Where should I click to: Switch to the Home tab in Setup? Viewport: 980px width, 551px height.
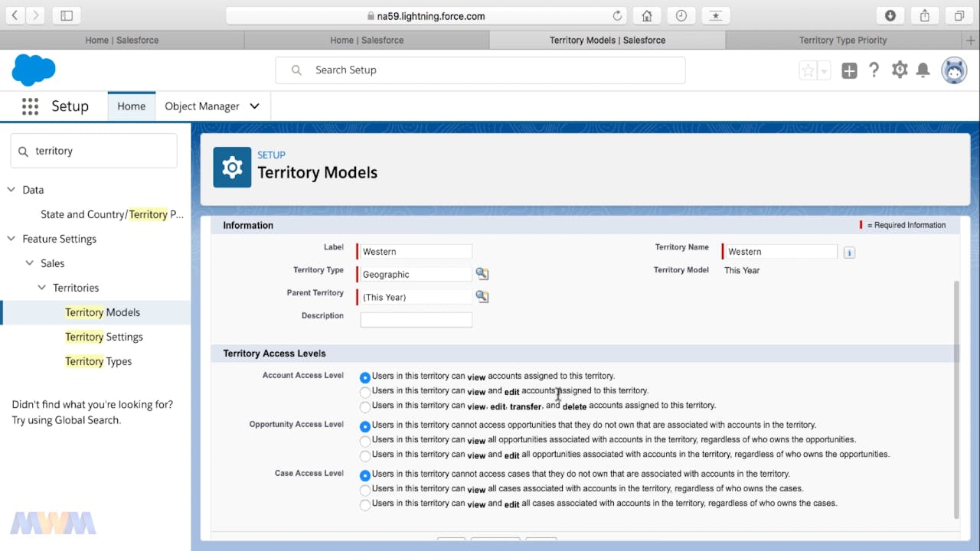pyautogui.click(x=131, y=106)
